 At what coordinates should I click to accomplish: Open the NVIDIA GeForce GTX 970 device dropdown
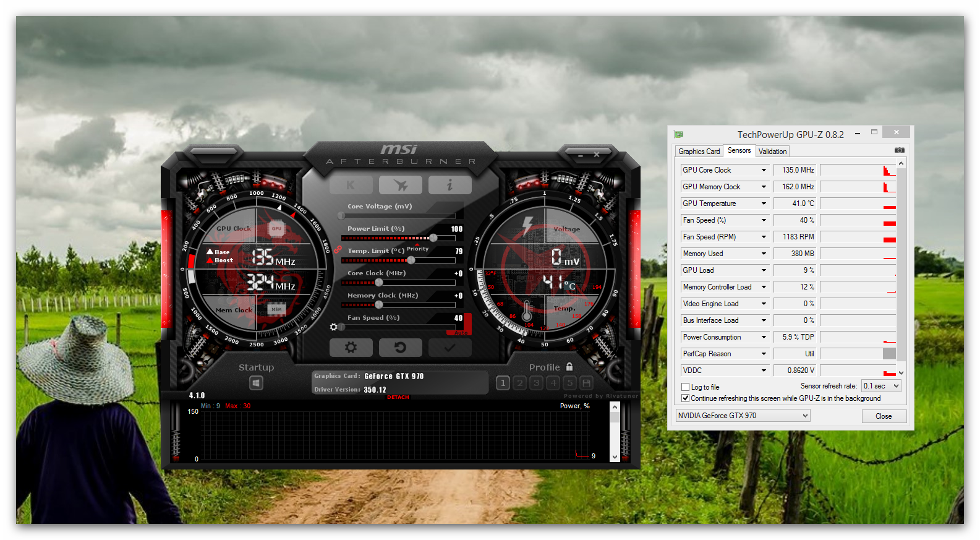click(x=743, y=416)
